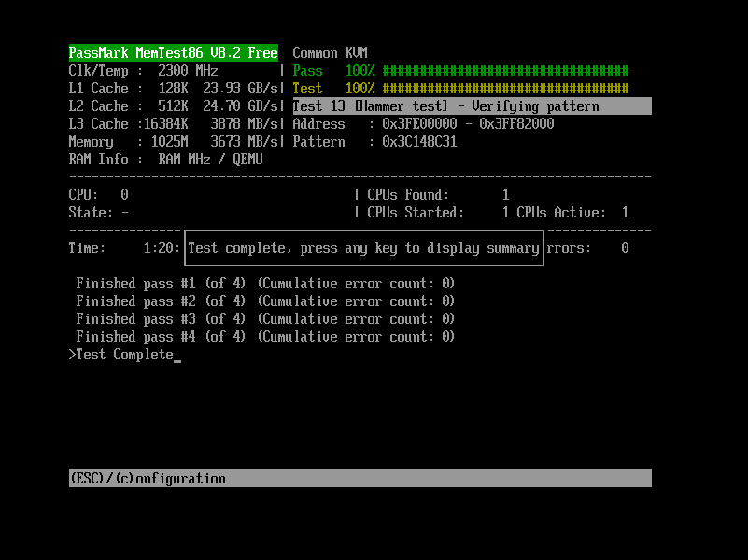Click the Finished pass #1 log line
748x560 pixels.
(265, 284)
